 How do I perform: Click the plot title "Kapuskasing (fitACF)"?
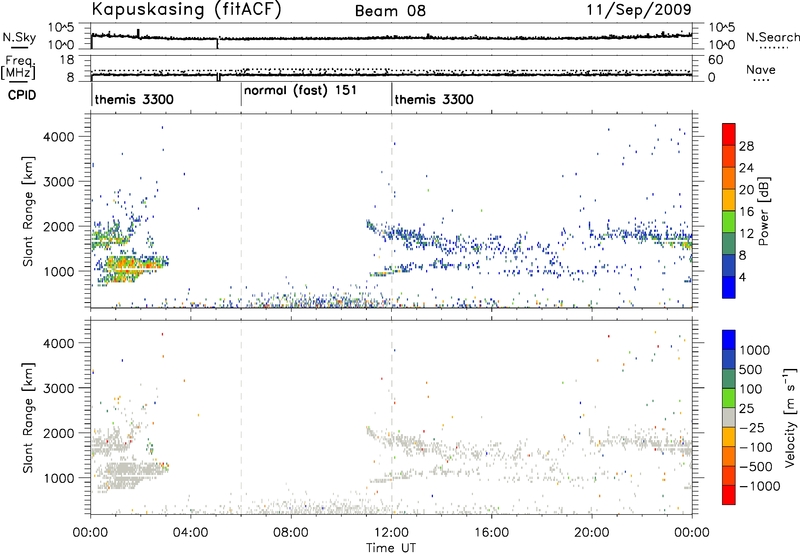point(186,9)
